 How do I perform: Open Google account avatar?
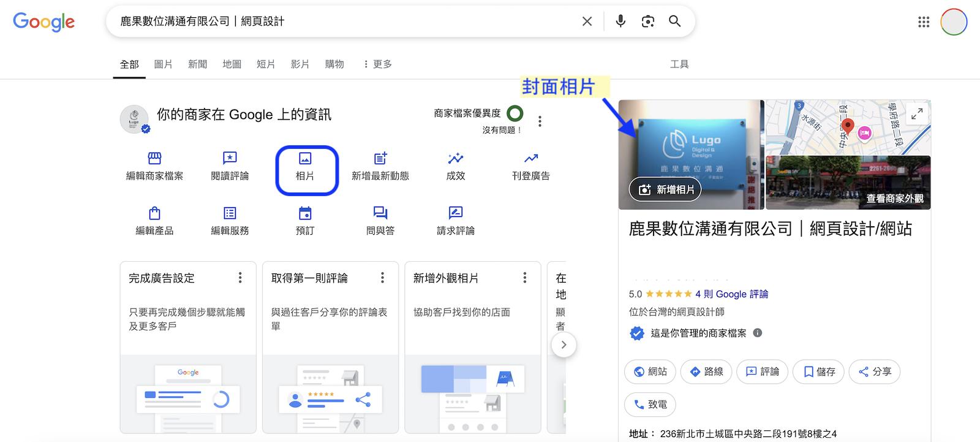tap(954, 22)
